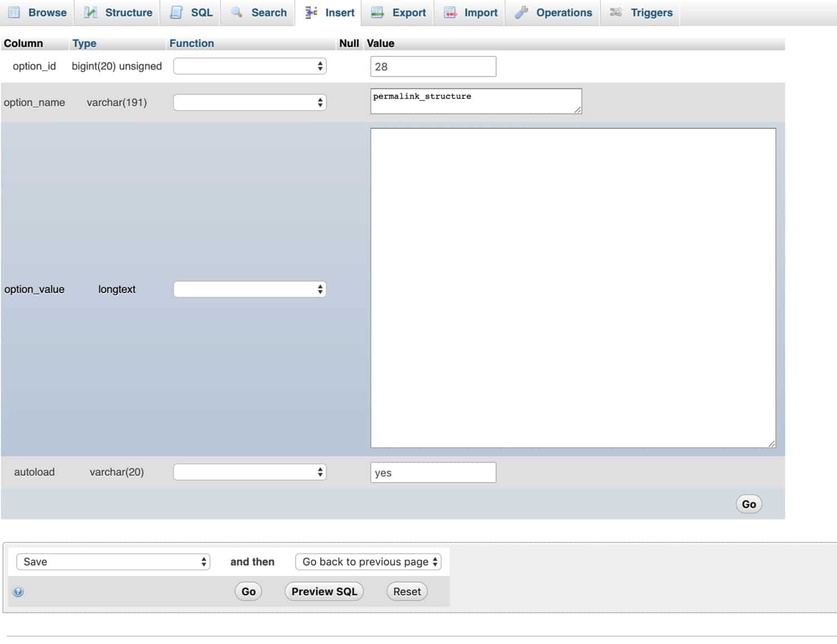Open the function dropdown for option_id

coord(249,66)
